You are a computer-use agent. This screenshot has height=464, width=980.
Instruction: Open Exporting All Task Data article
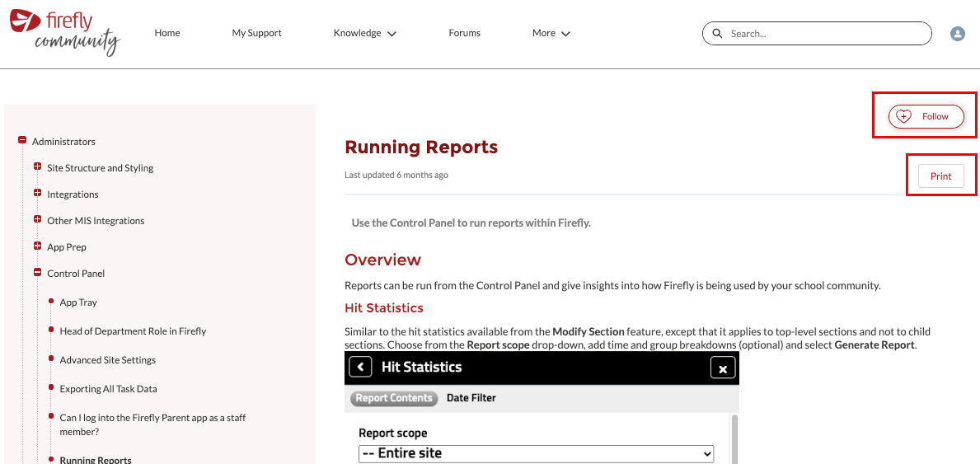pos(108,388)
